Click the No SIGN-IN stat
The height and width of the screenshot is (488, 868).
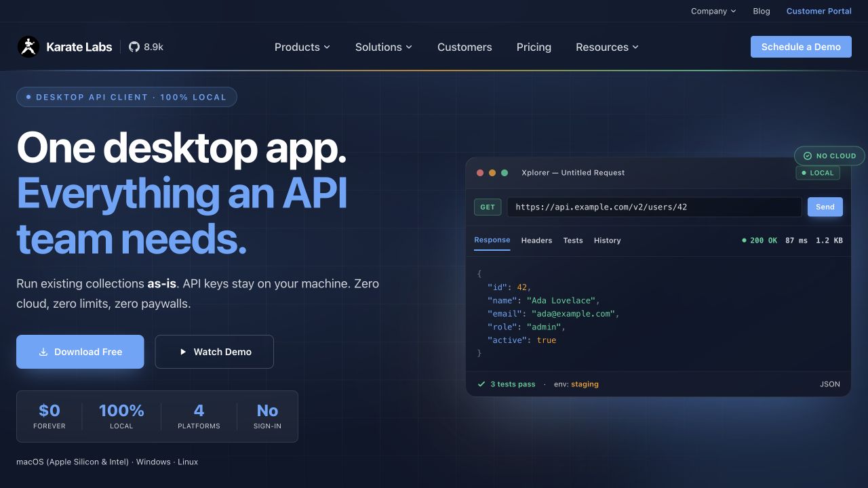coord(267,416)
